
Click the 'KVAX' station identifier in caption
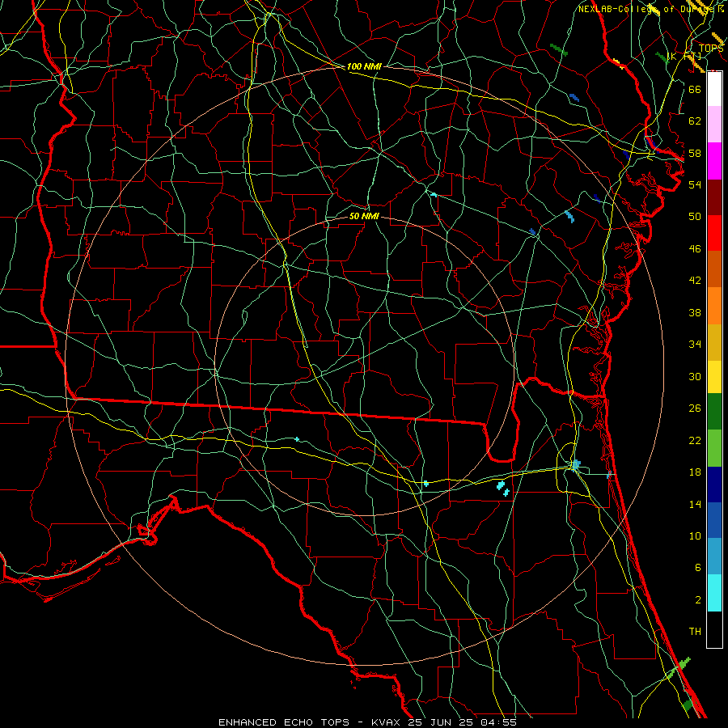(387, 722)
